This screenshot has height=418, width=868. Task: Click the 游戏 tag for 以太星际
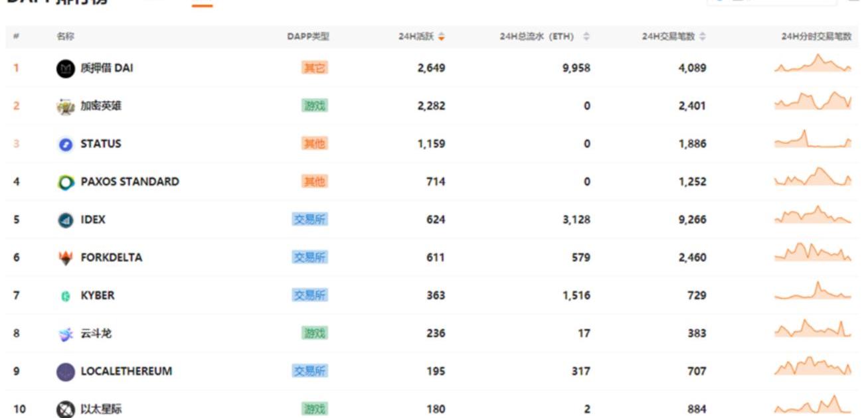[x=315, y=409]
